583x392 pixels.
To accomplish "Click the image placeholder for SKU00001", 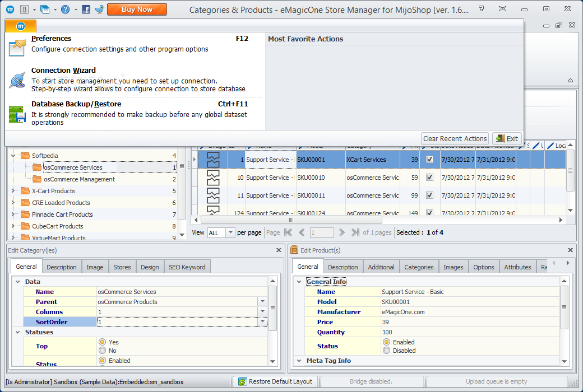I will tap(213, 160).
